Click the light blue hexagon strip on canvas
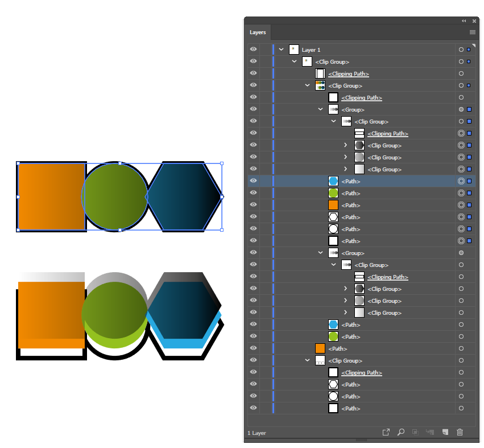Screen dimensions: 484x448 click(184, 343)
